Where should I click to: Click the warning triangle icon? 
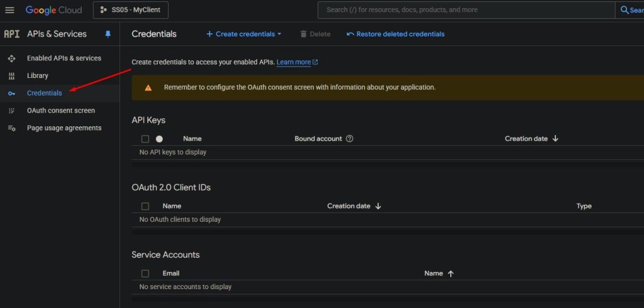148,87
